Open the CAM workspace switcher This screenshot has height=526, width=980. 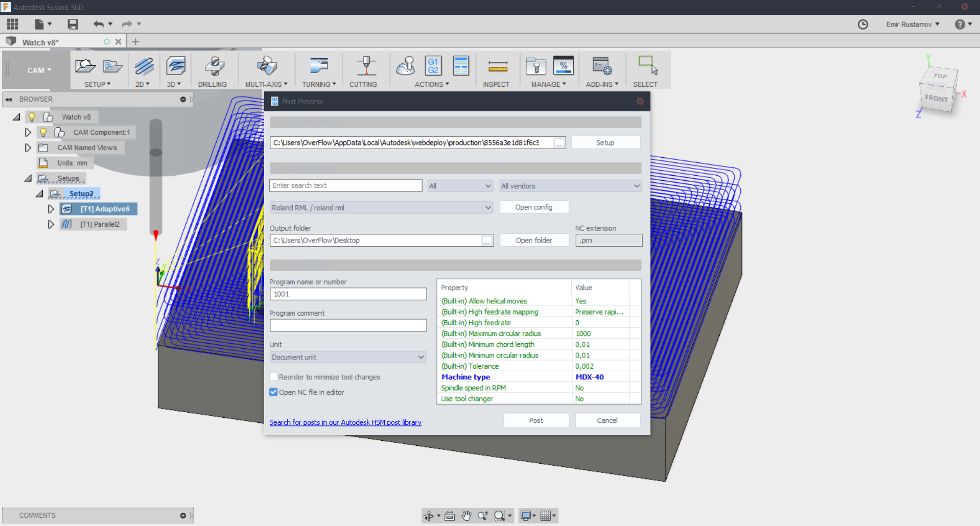[39, 70]
